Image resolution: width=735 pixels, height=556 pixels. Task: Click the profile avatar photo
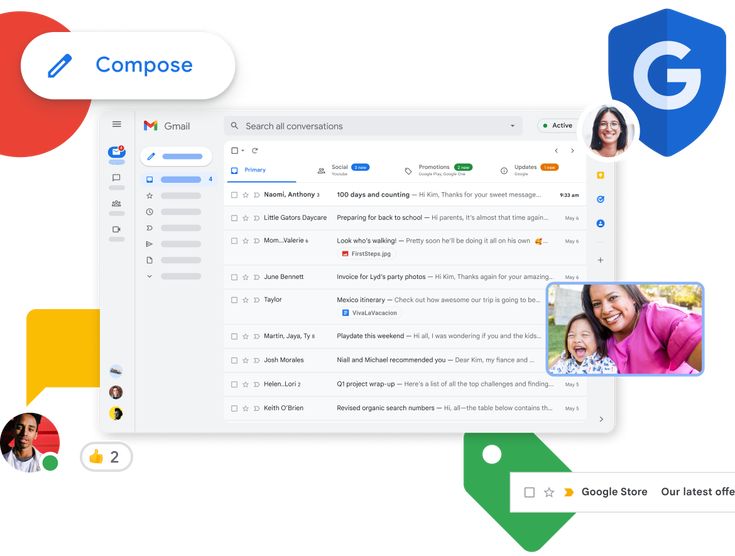pos(609,131)
